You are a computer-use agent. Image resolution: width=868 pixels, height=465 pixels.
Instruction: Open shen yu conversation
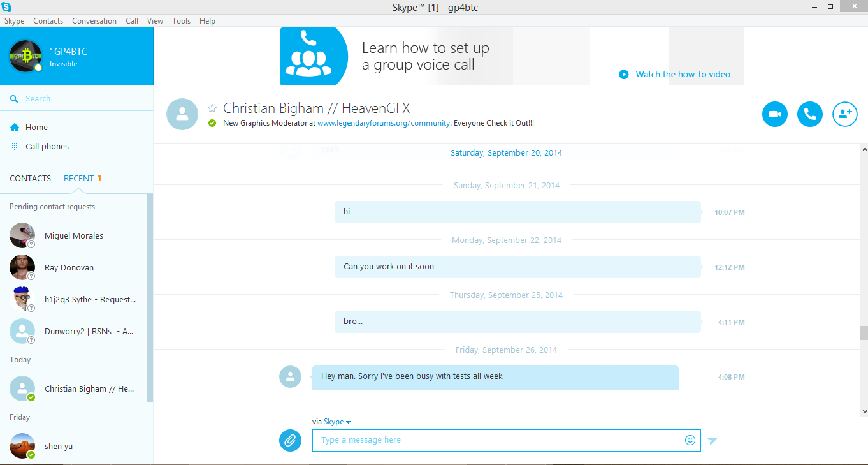point(74,446)
